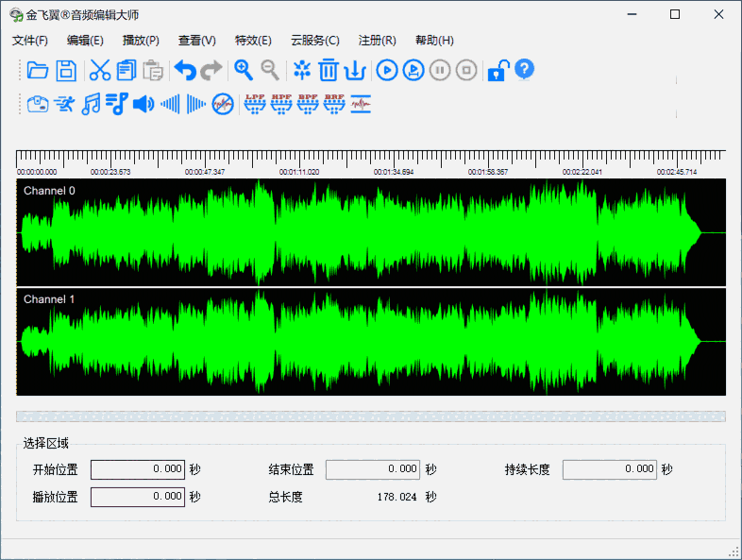Click the speaker volume icon
The height and width of the screenshot is (560, 742).
pos(143,104)
